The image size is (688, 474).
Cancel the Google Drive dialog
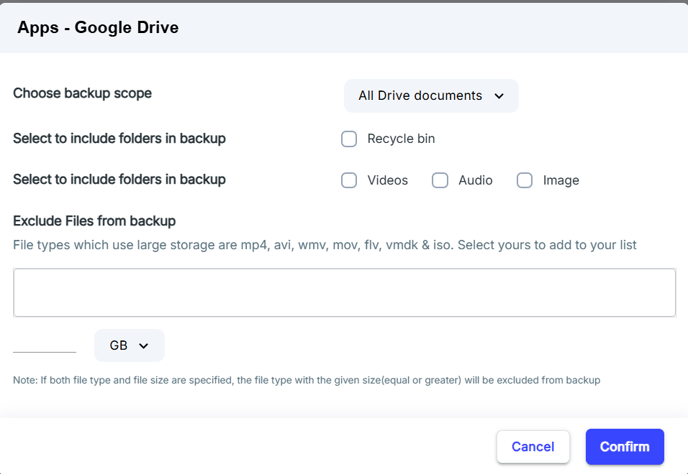coord(533,447)
